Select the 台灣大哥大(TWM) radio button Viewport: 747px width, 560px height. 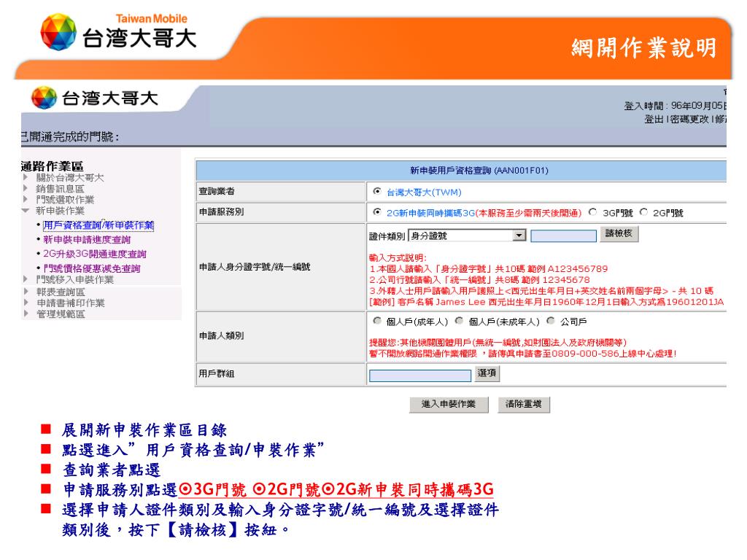(377, 192)
